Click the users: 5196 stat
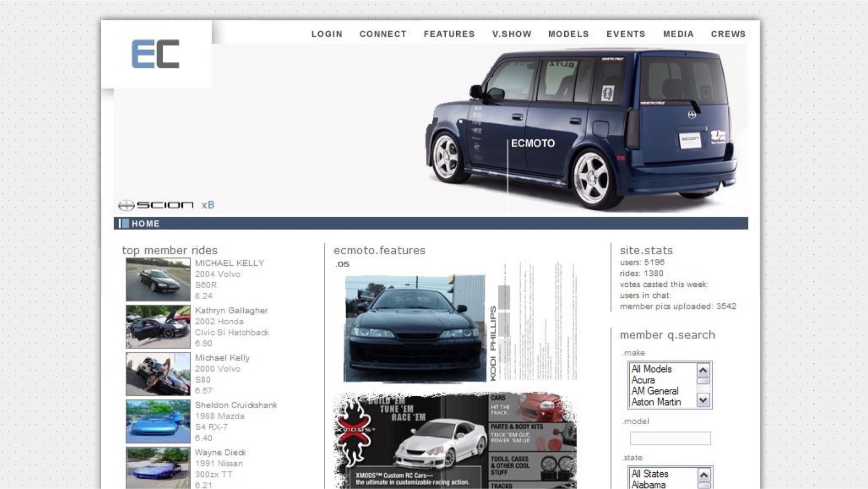Screen dimensions: 868x489 click(x=642, y=262)
